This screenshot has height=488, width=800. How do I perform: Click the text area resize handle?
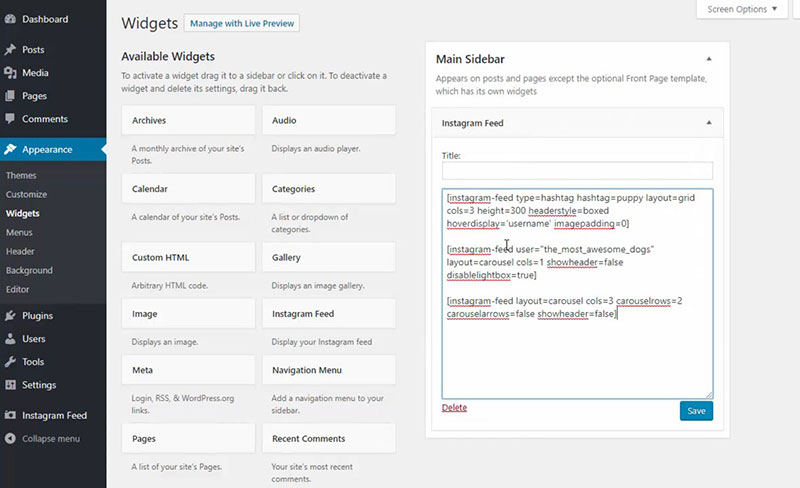click(x=709, y=395)
